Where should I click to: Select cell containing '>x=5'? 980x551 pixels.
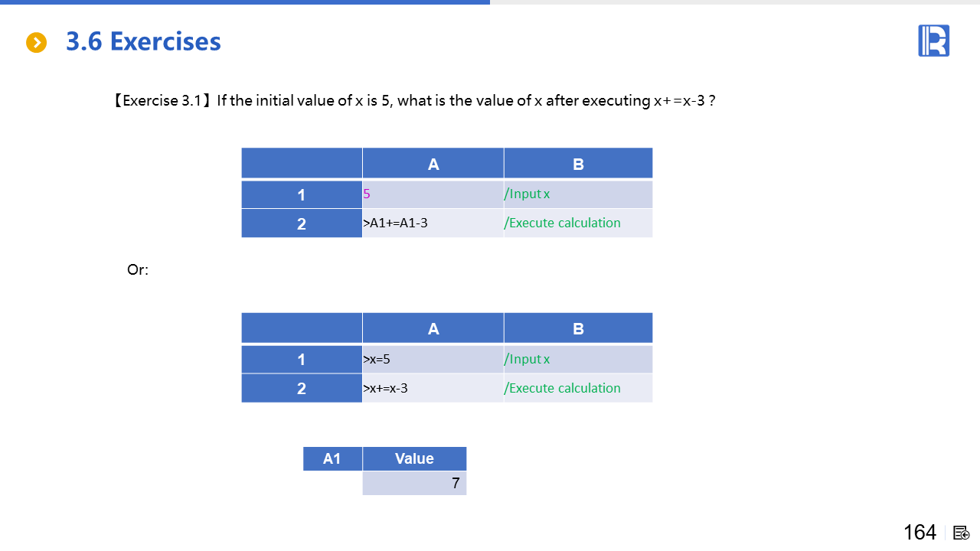tap(433, 360)
